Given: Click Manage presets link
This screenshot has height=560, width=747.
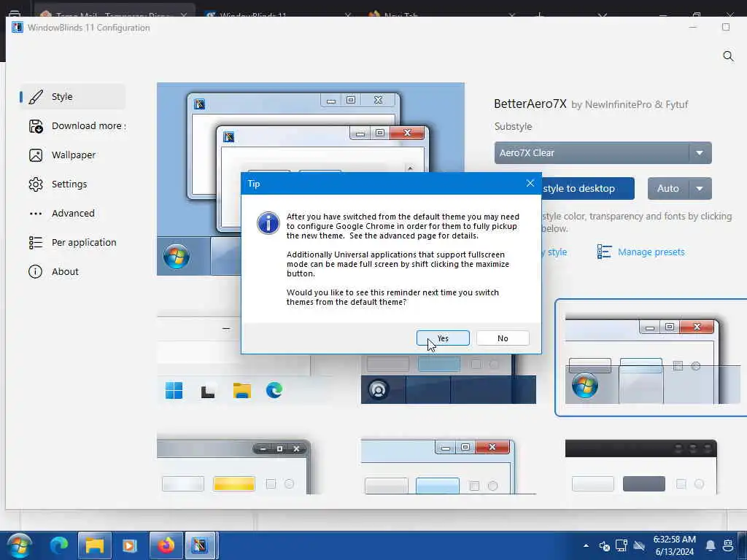Looking at the screenshot, I should [x=651, y=252].
